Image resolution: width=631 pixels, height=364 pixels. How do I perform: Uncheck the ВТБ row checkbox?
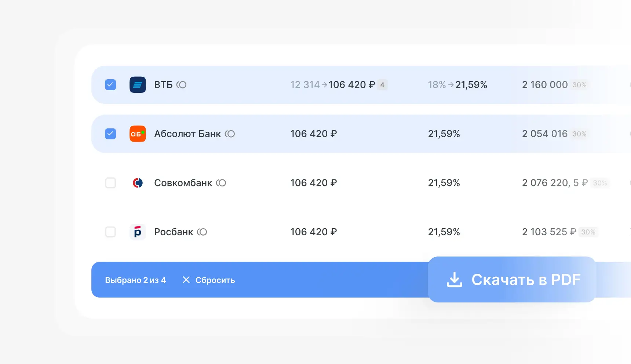point(110,85)
